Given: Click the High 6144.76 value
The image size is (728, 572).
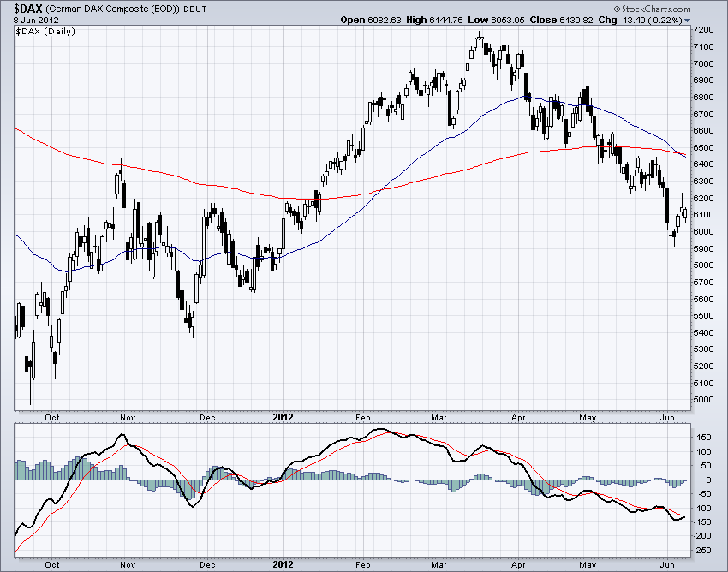Looking at the screenshot, I should (435, 20).
